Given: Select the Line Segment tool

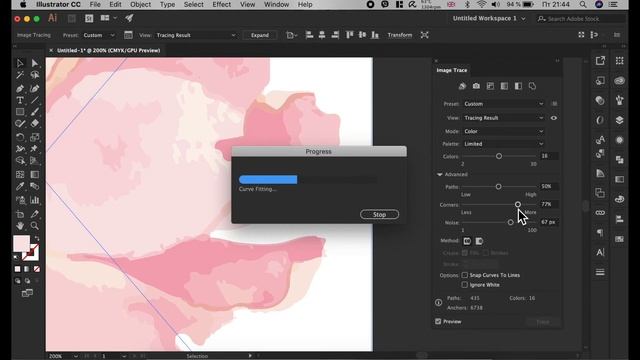Looking at the screenshot, I should coord(35,100).
